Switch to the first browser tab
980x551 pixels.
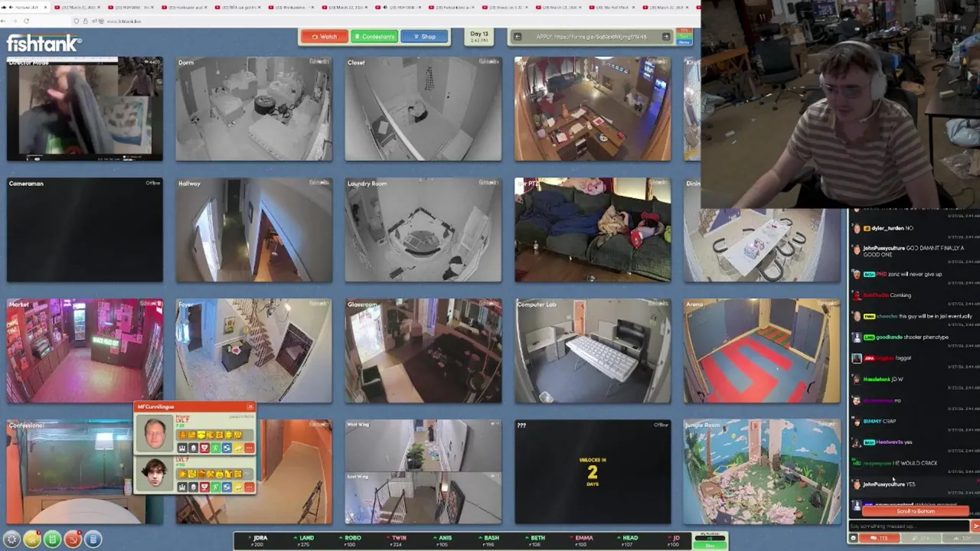[x=25, y=7]
